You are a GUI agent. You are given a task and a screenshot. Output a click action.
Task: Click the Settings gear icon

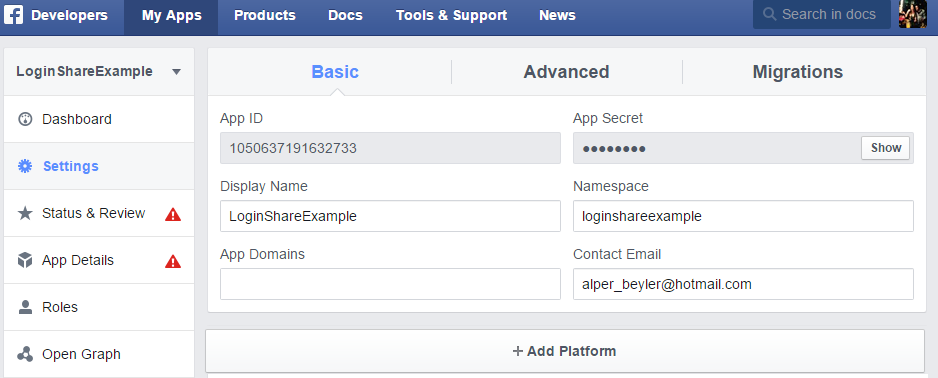[x=25, y=166]
